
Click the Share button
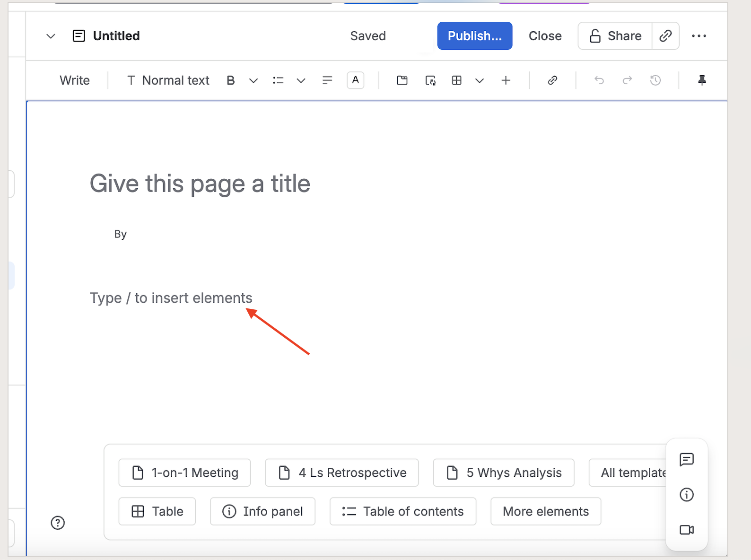coord(615,36)
